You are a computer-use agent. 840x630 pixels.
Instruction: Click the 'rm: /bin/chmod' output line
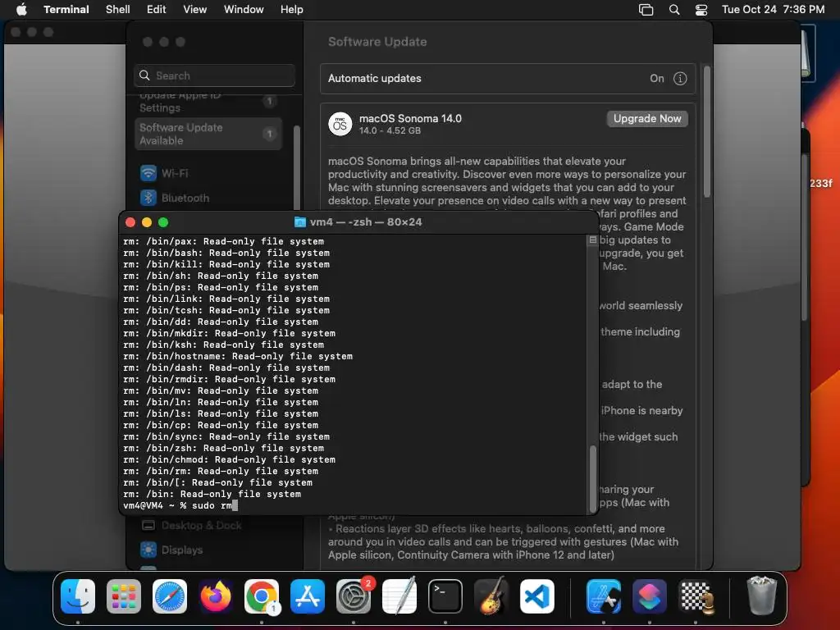(x=230, y=459)
